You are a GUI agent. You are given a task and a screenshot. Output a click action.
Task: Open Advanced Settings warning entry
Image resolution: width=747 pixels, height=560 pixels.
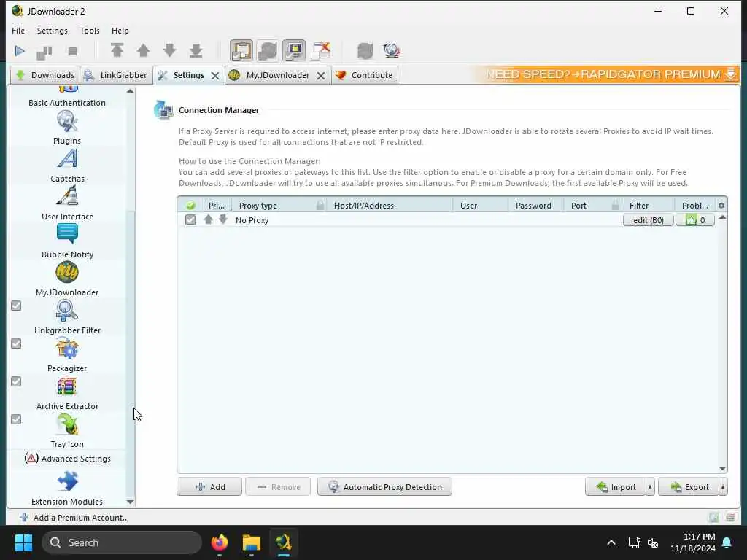tap(68, 459)
